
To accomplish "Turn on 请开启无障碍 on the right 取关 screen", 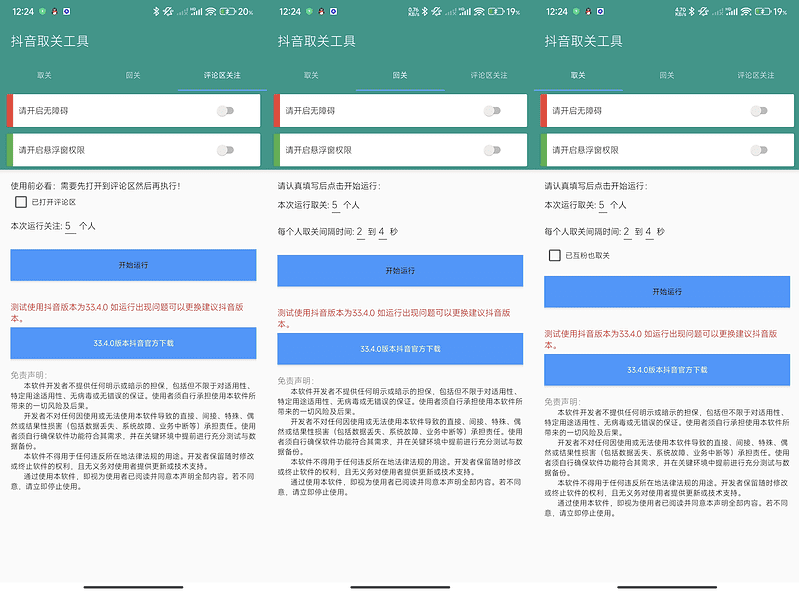I will [759, 110].
